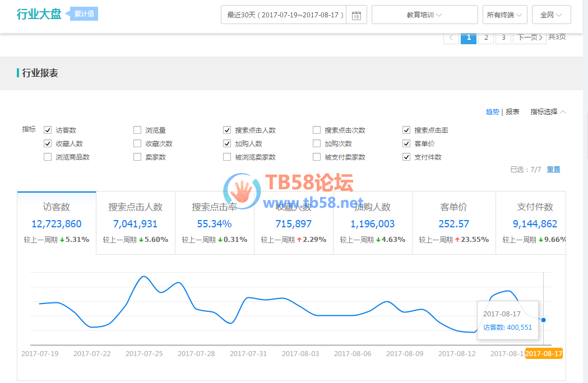Go to page 2

click(486, 38)
